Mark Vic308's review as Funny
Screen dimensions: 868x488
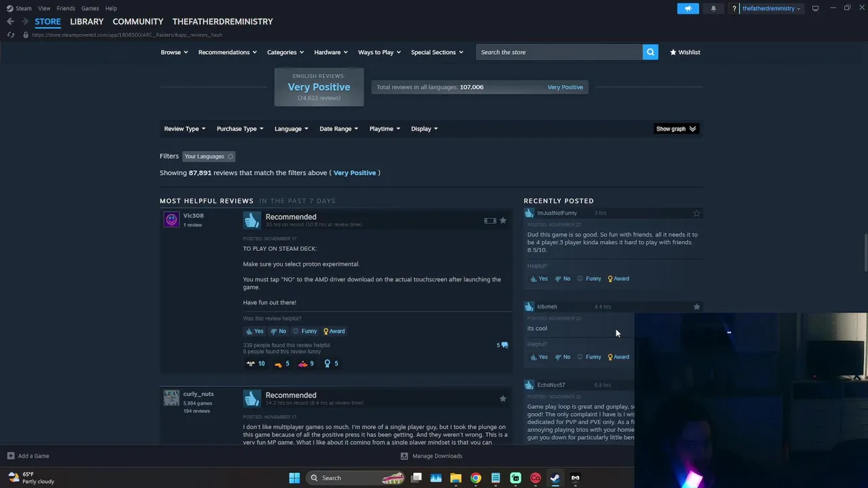(x=305, y=331)
